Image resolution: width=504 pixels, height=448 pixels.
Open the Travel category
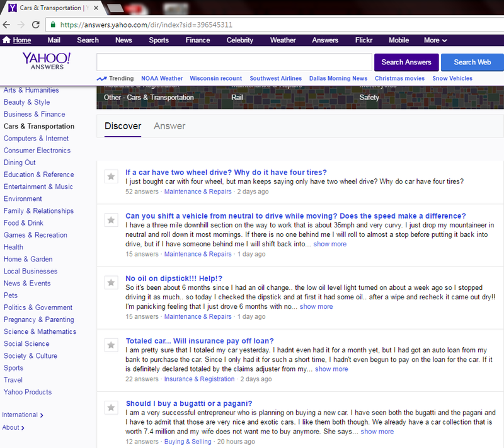click(x=13, y=380)
